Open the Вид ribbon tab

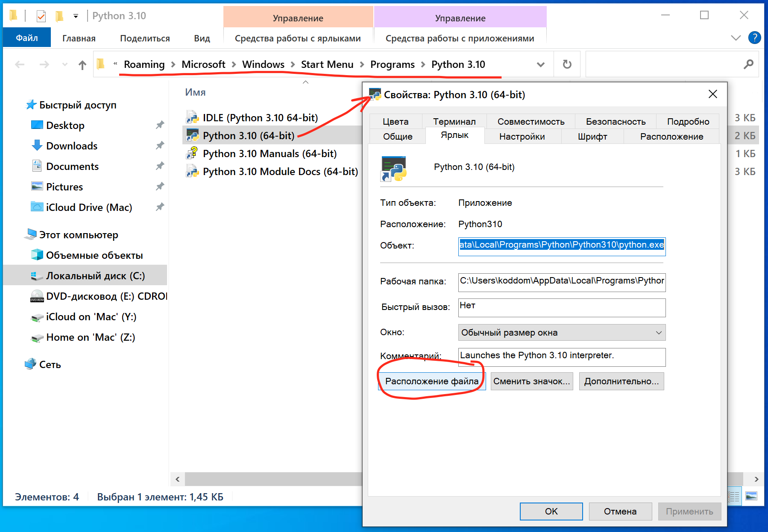coord(202,38)
